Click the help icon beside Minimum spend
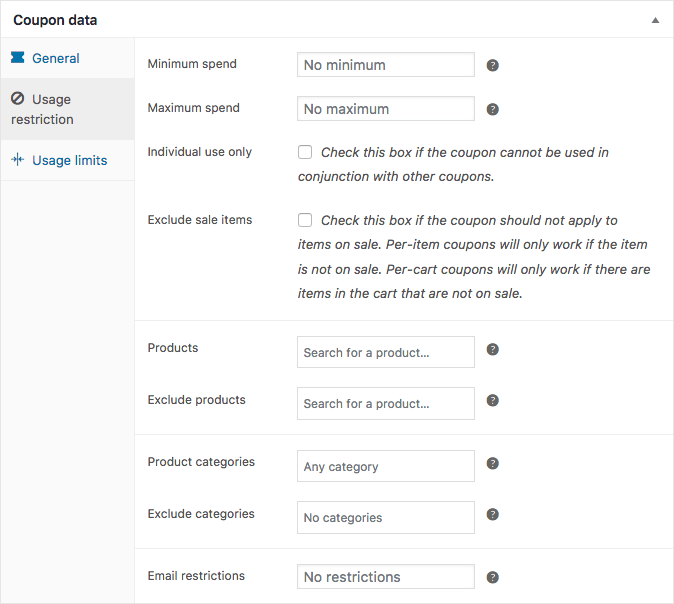Viewport: 674px width, 604px height. 492,66
